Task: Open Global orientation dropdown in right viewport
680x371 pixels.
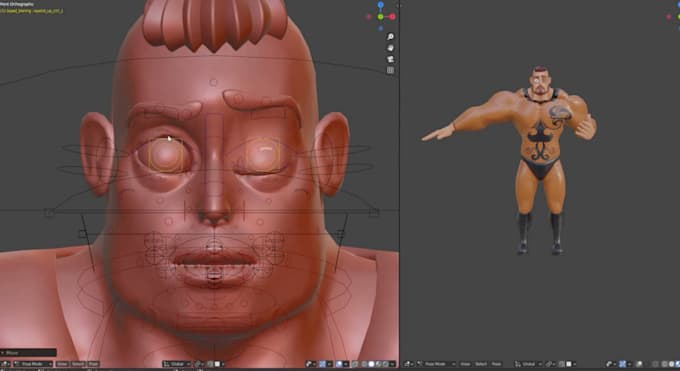Action: (x=528, y=364)
